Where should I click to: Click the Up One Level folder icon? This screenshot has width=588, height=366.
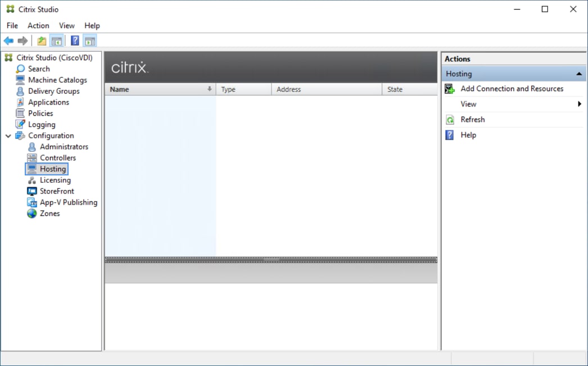(x=42, y=40)
